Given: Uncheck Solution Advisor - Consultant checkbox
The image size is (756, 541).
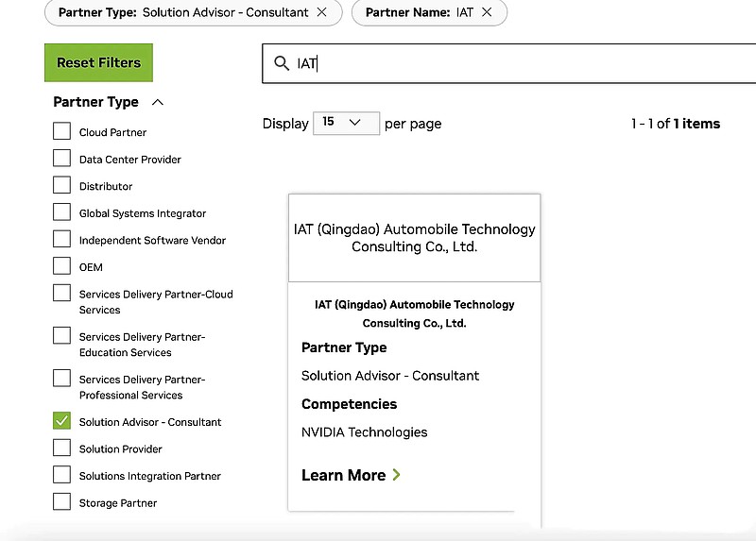Looking at the screenshot, I should click(61, 420).
